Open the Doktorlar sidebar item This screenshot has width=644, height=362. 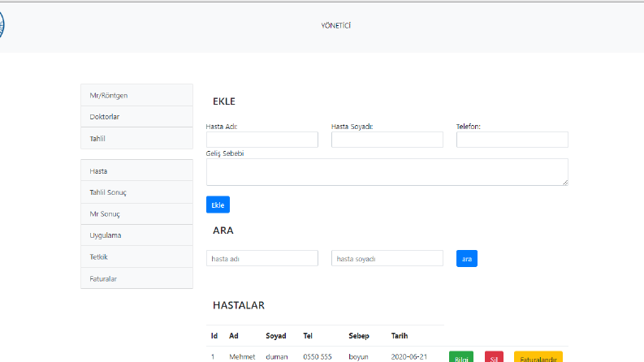tap(136, 117)
